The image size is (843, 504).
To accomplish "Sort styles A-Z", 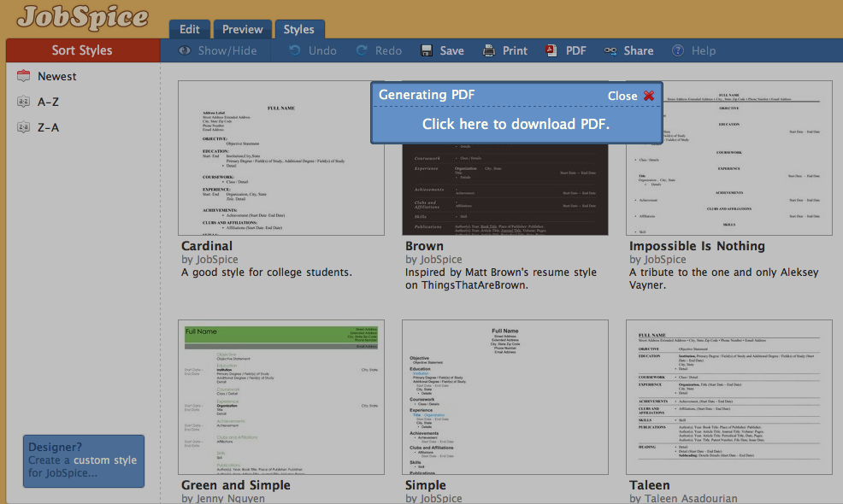I will coord(49,102).
